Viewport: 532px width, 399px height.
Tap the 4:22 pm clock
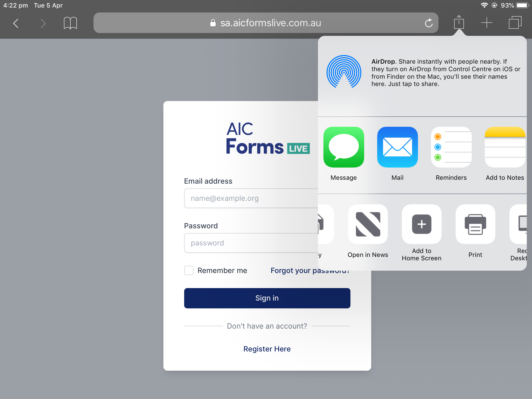[x=16, y=5]
